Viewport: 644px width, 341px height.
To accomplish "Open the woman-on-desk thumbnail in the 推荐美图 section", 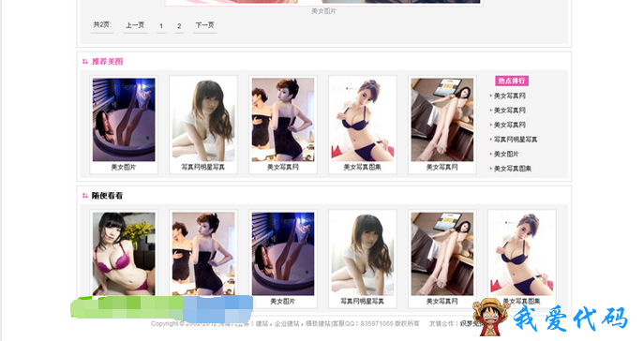I will pyautogui.click(x=442, y=119).
